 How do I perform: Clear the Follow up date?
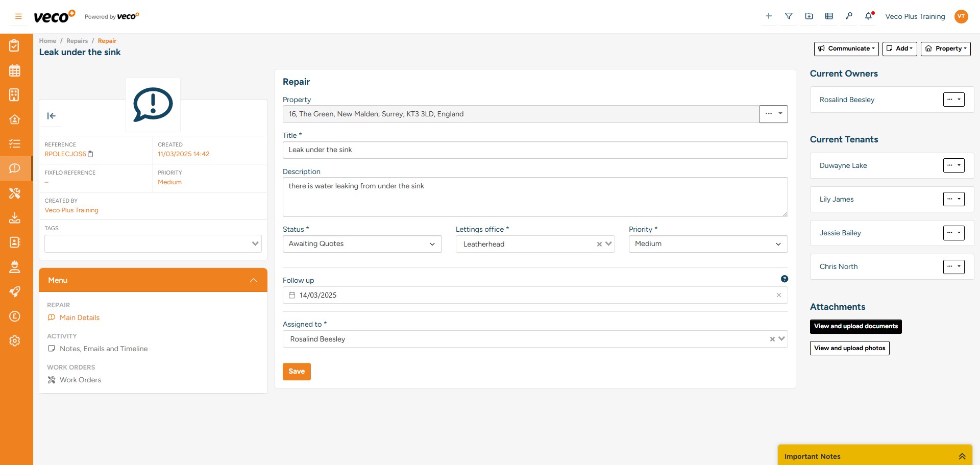click(779, 295)
